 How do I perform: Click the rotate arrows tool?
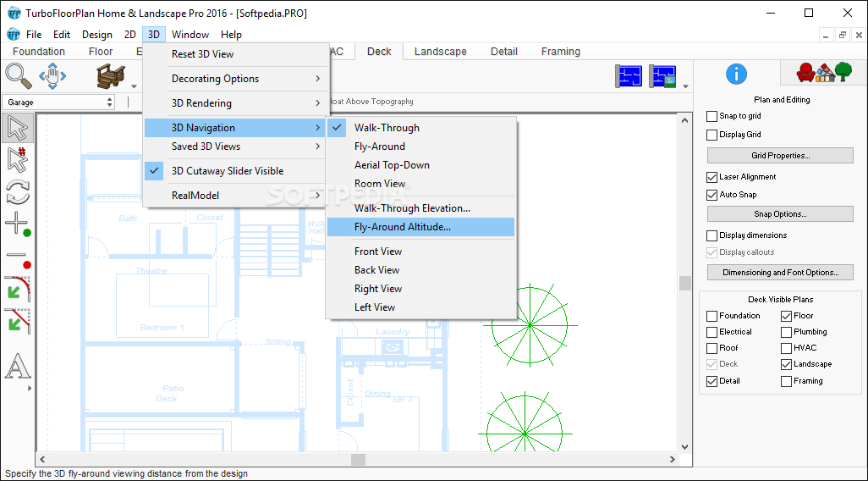[x=18, y=192]
